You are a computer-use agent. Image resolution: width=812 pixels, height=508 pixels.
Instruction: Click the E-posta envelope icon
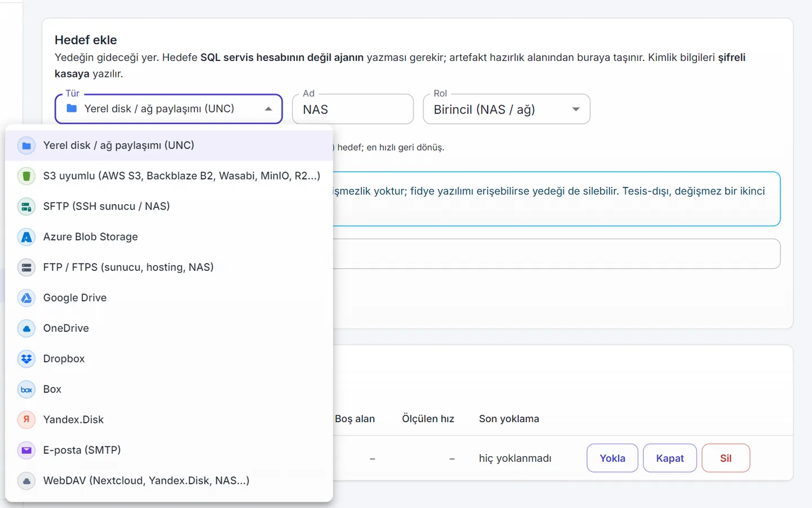[27, 450]
